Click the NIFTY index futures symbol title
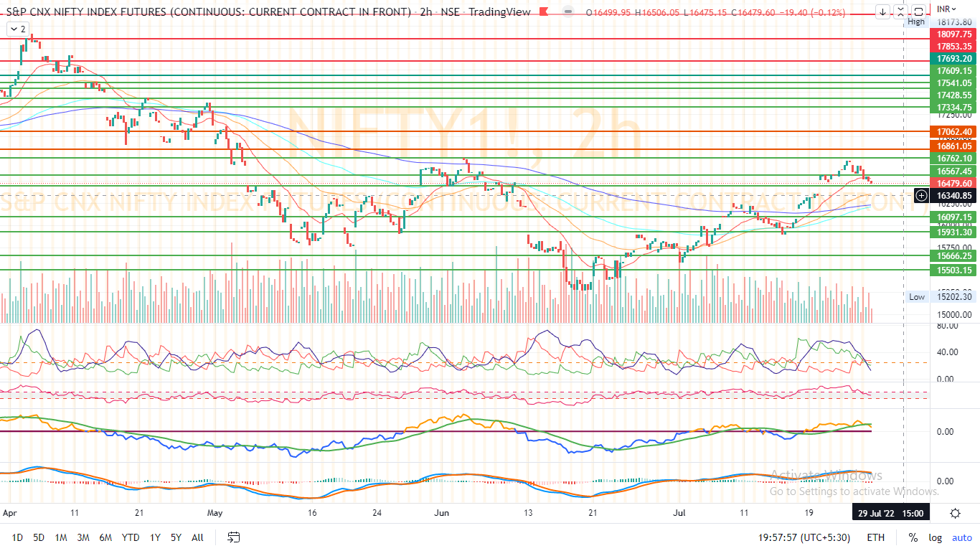Screen dimensions: 980x551 click(209, 12)
